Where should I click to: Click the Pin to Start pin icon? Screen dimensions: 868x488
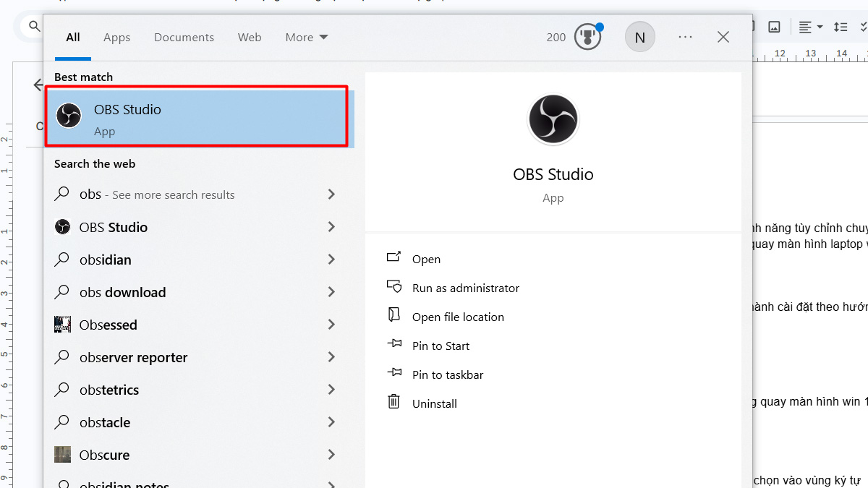[394, 345]
